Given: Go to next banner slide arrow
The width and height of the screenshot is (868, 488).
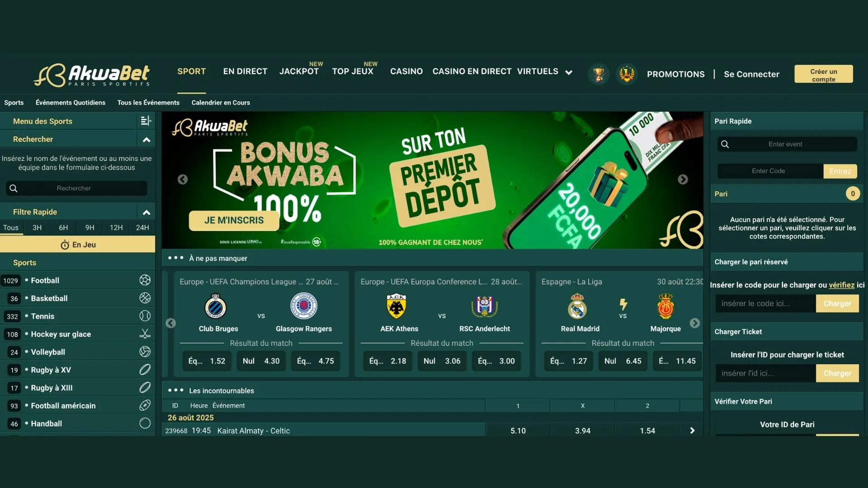Looking at the screenshot, I should [x=683, y=179].
